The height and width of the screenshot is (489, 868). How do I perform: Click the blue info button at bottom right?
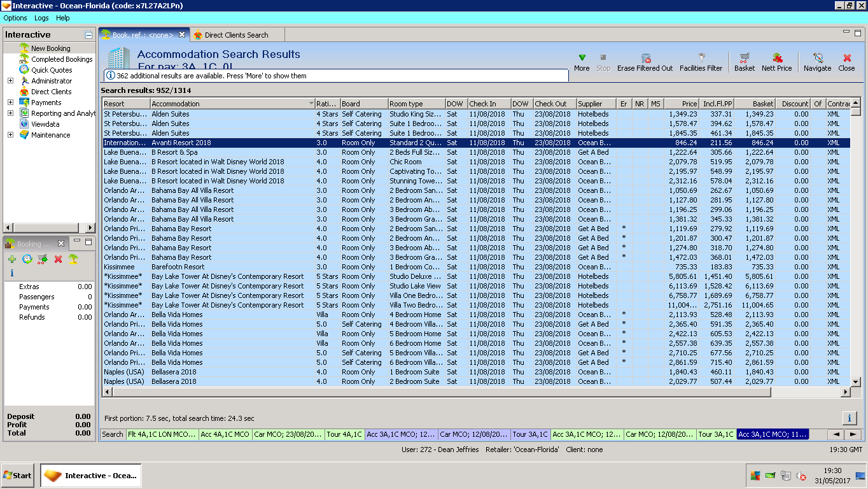[849, 418]
